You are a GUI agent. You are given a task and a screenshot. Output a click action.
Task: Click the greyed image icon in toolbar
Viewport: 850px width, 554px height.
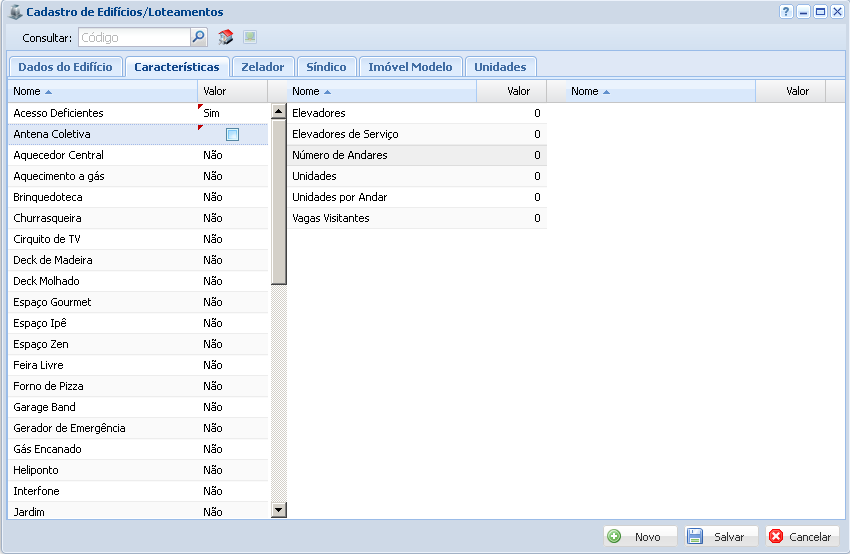pyautogui.click(x=250, y=37)
